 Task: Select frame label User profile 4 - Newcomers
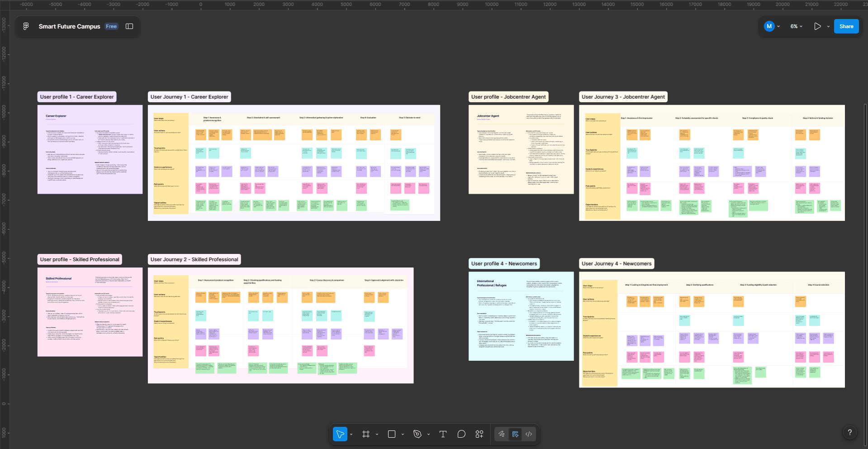click(504, 263)
